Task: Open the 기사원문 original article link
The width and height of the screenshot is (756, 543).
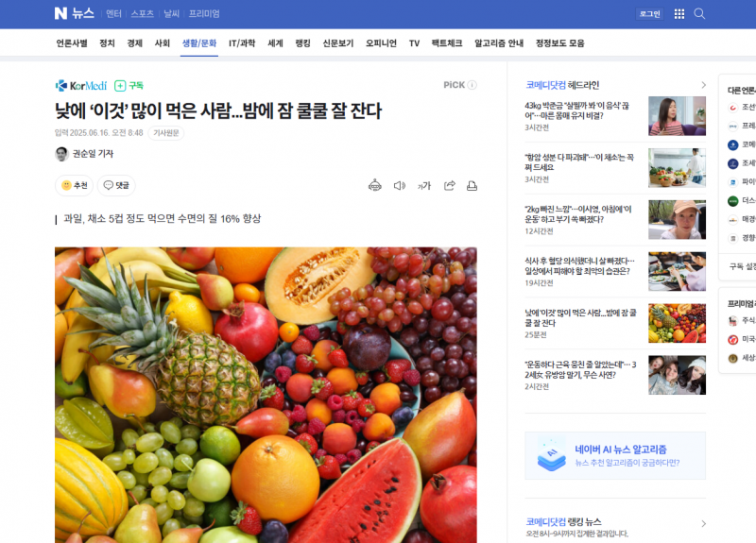Action: (x=166, y=133)
